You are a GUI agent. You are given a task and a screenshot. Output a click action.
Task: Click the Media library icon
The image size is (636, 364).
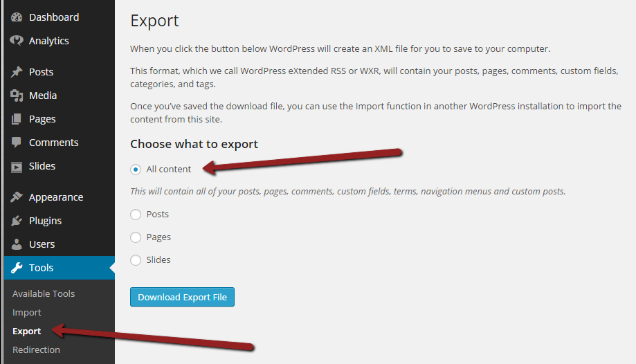tap(17, 95)
